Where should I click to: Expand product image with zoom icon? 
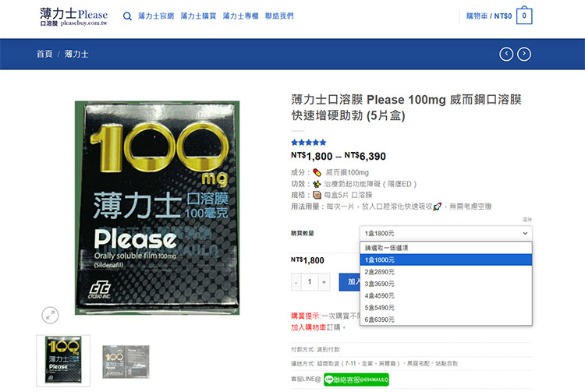tap(50, 316)
